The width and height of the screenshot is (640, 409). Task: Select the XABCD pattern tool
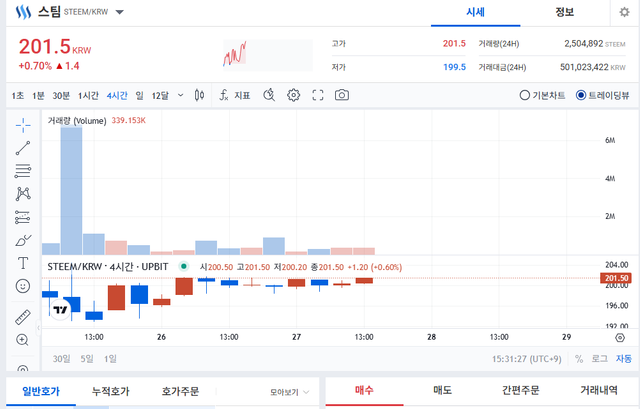pyautogui.click(x=23, y=193)
